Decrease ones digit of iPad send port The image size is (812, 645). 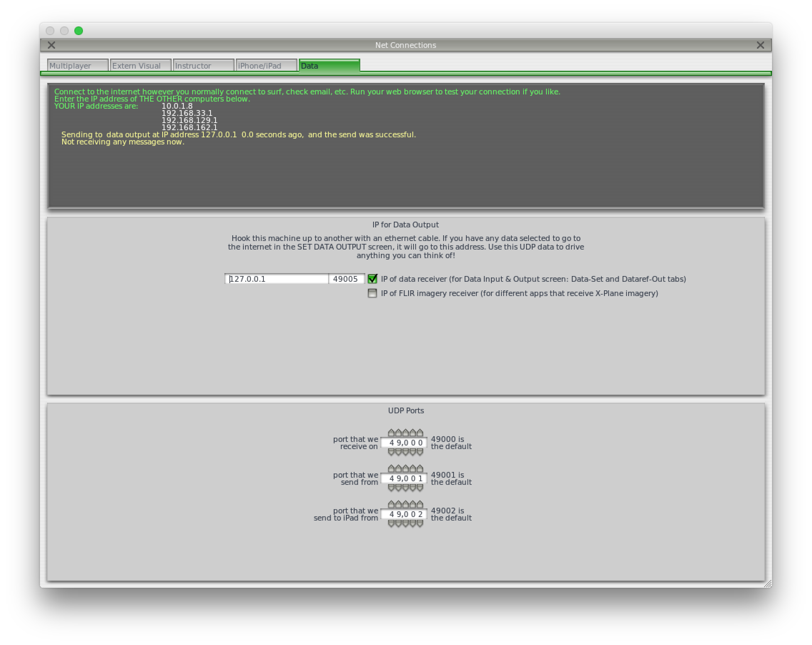coord(420,523)
